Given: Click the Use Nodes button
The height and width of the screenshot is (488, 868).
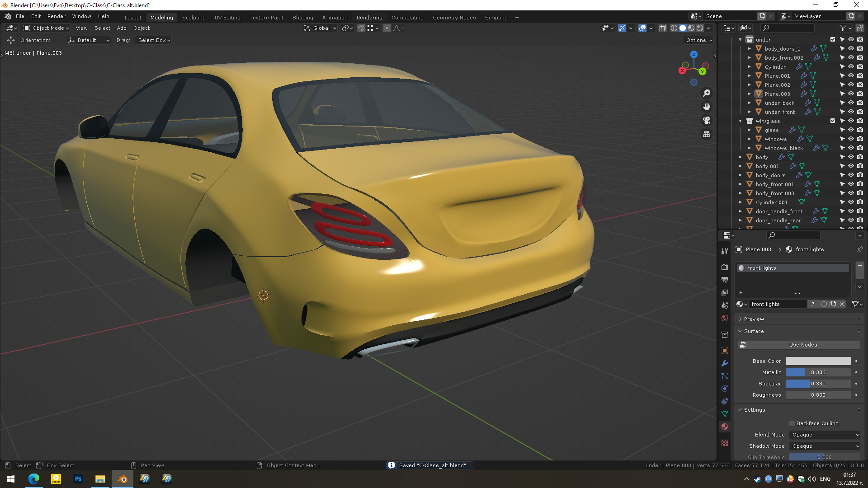Looking at the screenshot, I should (x=803, y=345).
